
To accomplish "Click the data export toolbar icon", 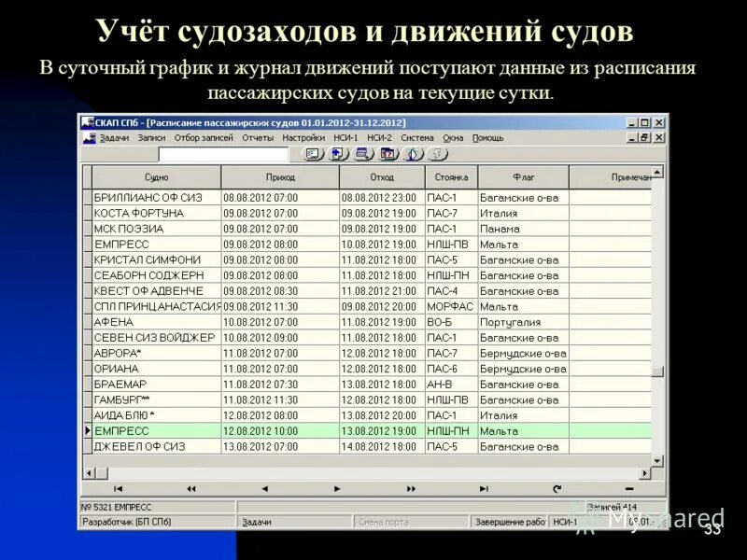I will [x=338, y=155].
